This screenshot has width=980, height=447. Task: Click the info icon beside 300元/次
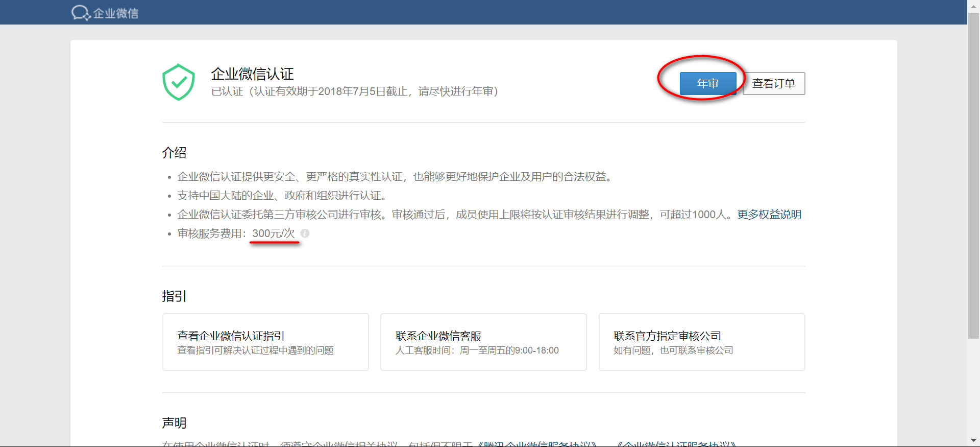[305, 233]
